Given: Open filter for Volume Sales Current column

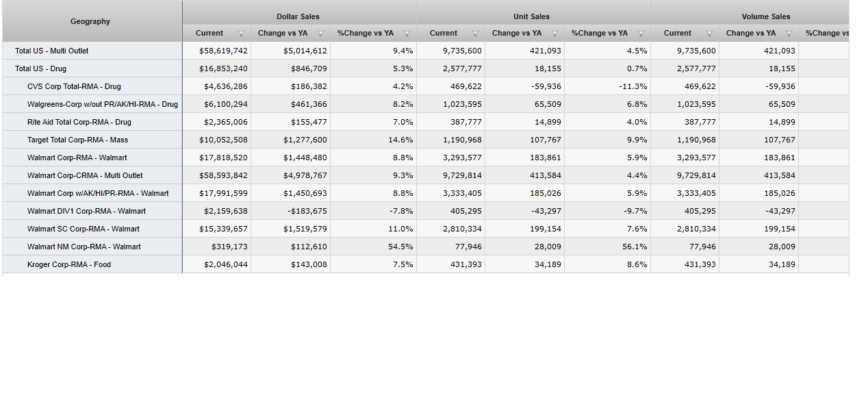Looking at the screenshot, I should click(709, 34).
